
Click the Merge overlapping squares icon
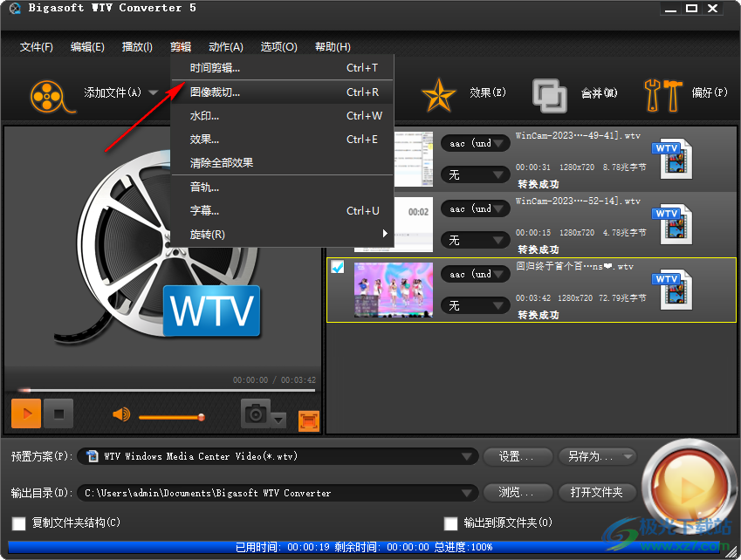coord(549,96)
